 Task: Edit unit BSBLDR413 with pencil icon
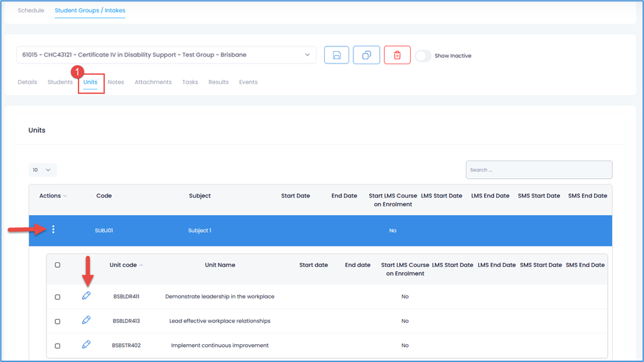(86, 320)
